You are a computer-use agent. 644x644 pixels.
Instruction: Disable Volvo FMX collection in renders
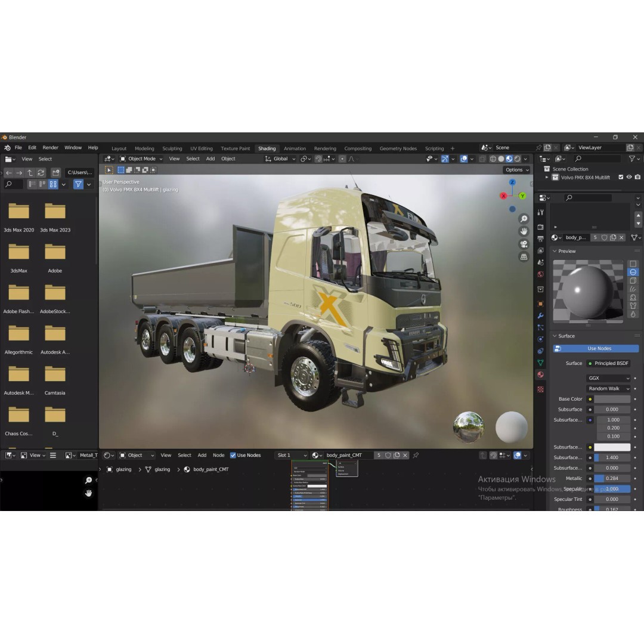tap(637, 178)
